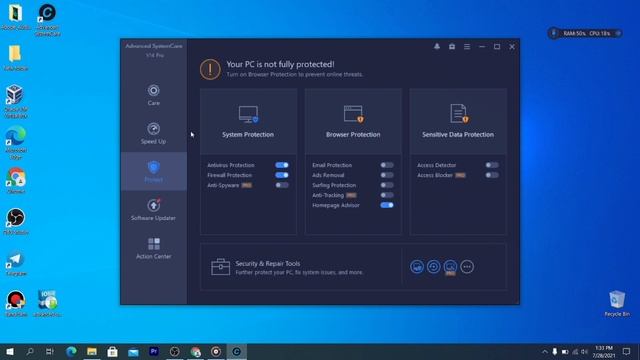640x360 pixels.
Task: Open taskbar clock and date
Action: click(604, 351)
